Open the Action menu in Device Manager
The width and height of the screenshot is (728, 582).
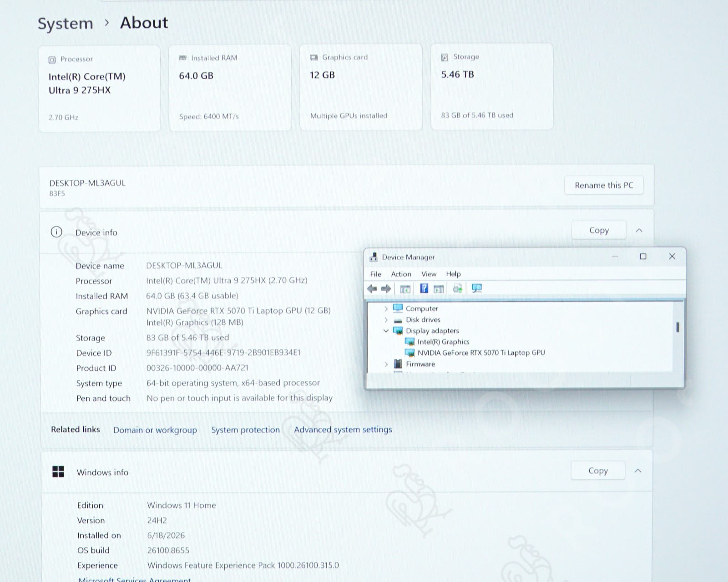coord(401,274)
